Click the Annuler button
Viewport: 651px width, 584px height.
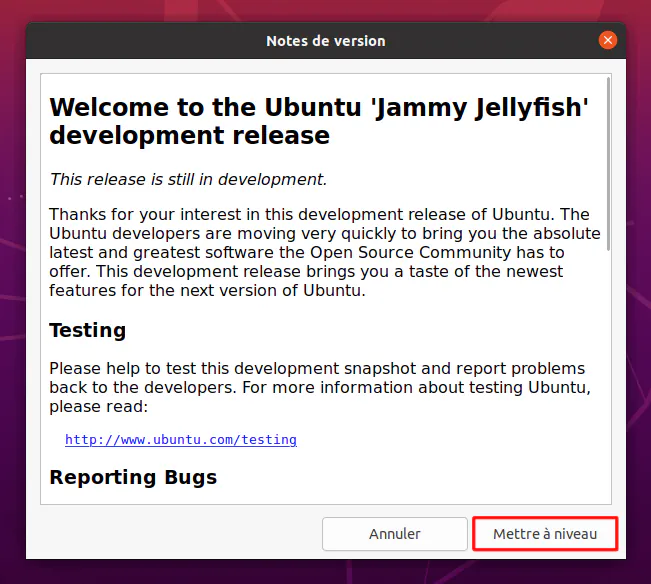[394, 534]
